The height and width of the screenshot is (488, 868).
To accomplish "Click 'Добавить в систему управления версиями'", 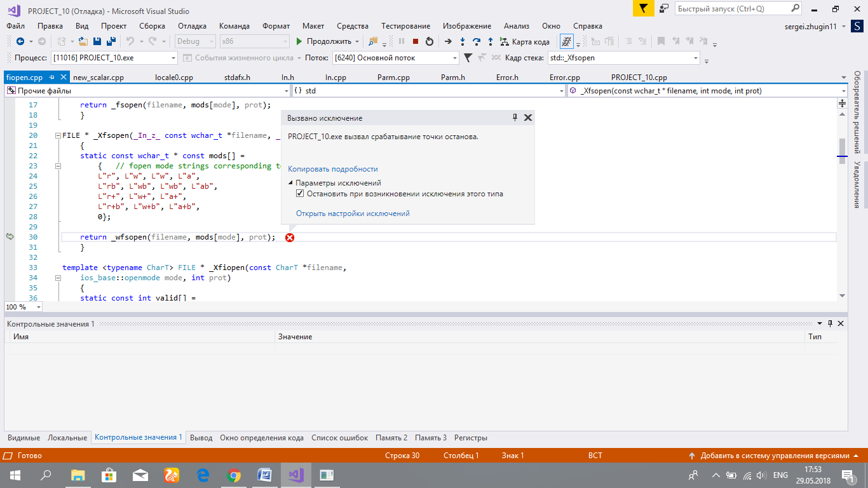I will pos(774,456).
